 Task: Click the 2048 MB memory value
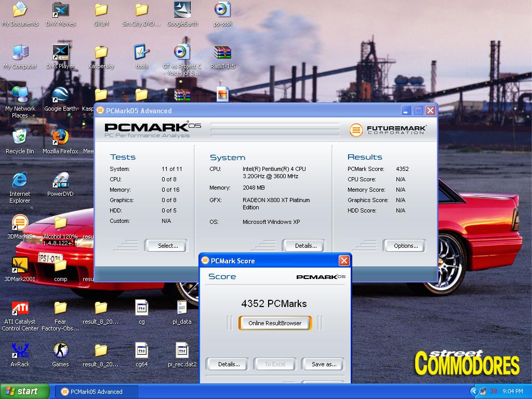coord(254,188)
